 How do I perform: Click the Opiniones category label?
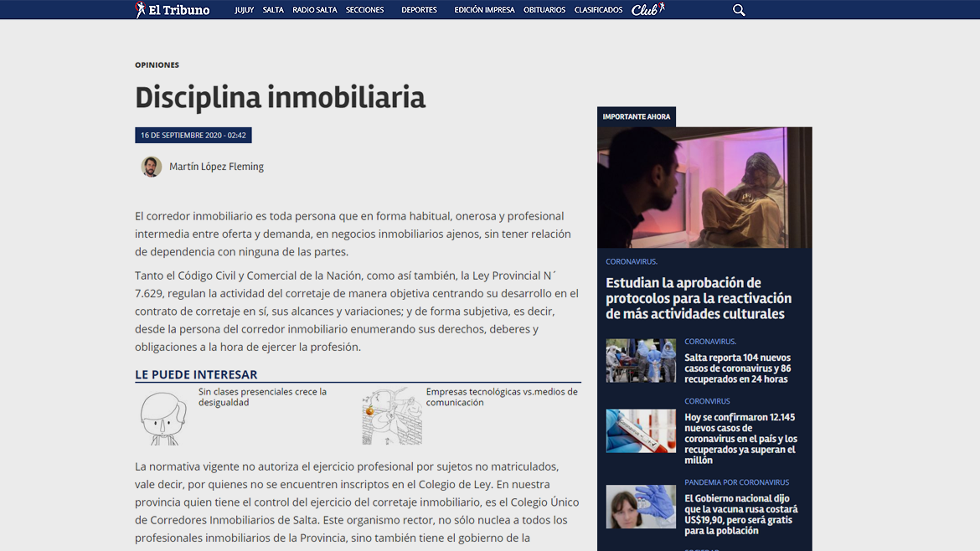[x=157, y=65]
